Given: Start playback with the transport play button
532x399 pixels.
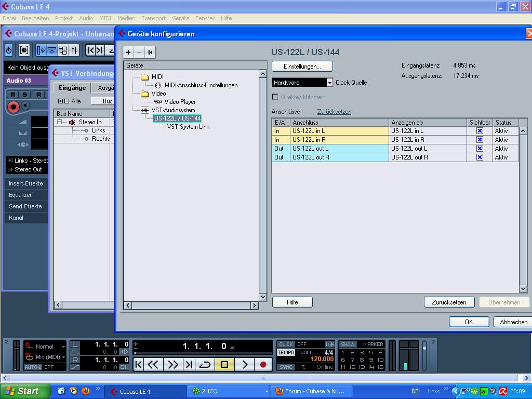Looking at the screenshot, I should tap(244, 365).
